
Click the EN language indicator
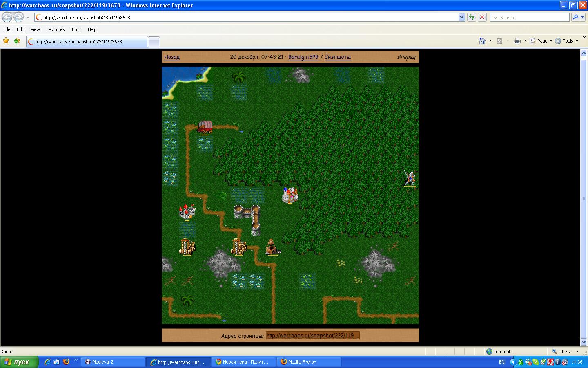point(502,362)
